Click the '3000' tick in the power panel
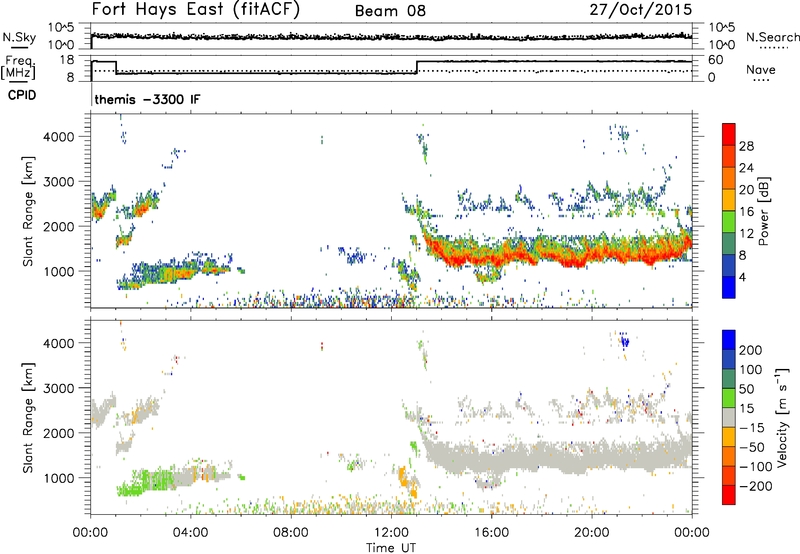This screenshot has height=554, width=800. point(58,182)
